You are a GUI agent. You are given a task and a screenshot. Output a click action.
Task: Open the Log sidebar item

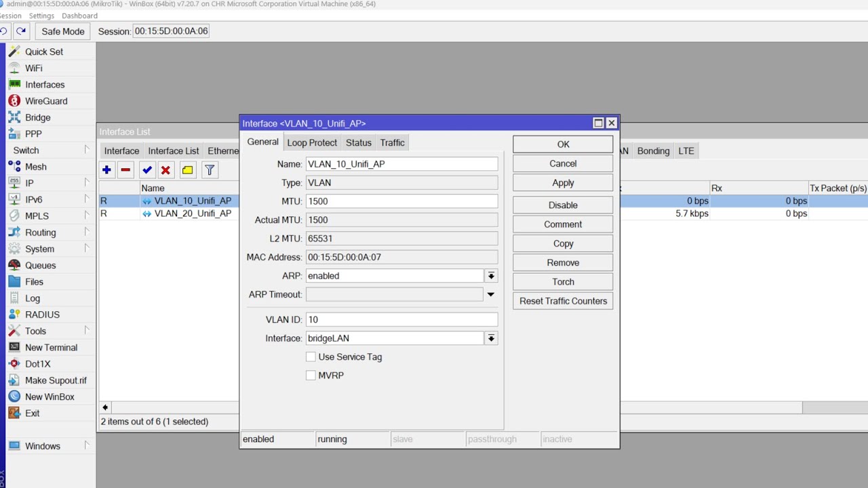point(33,298)
